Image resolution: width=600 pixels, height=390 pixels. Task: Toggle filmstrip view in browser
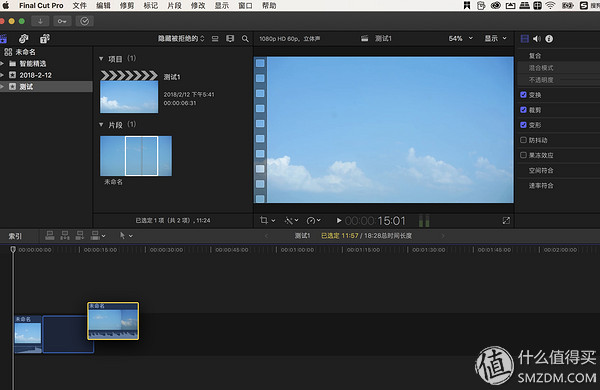230,39
